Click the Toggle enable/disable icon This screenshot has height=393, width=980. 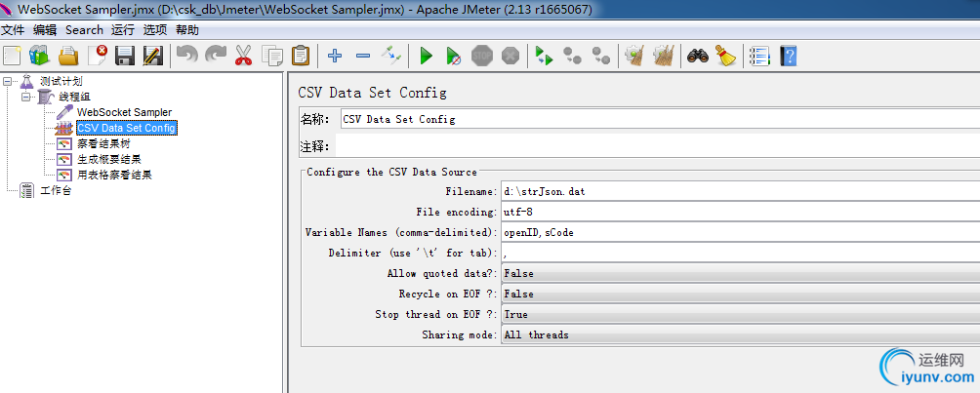point(391,56)
